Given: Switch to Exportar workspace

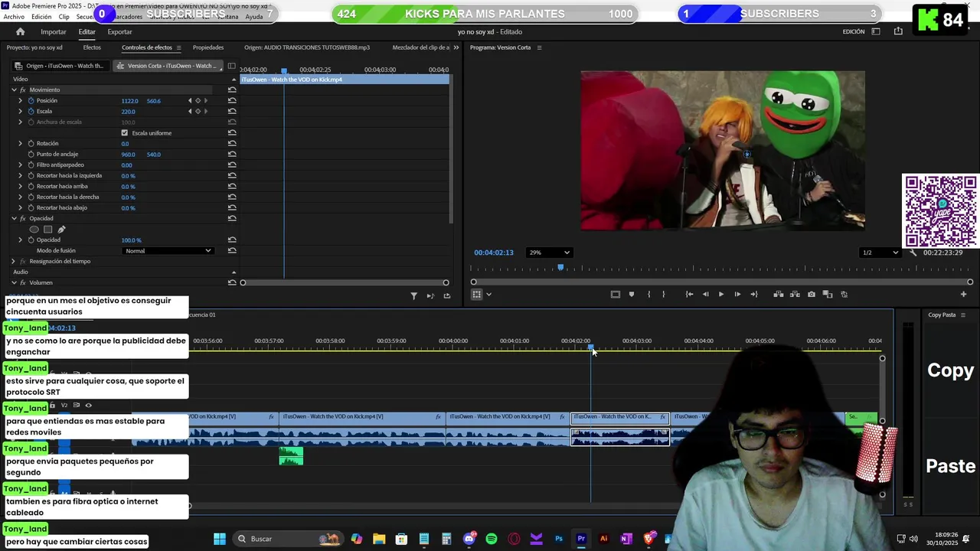Looking at the screenshot, I should tap(119, 32).
